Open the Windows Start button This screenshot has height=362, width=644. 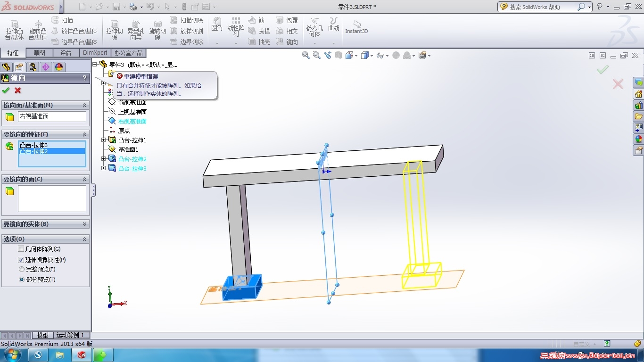tap(13, 354)
